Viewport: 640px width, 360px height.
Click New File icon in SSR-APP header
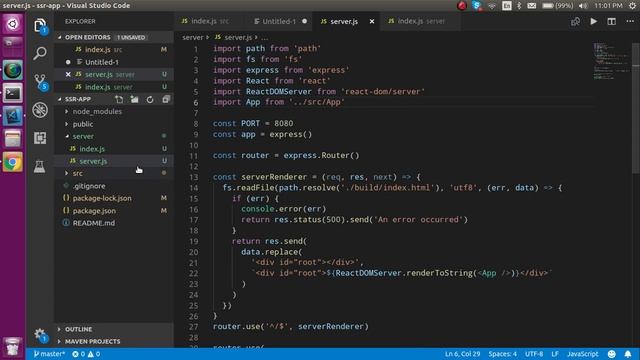(119, 99)
